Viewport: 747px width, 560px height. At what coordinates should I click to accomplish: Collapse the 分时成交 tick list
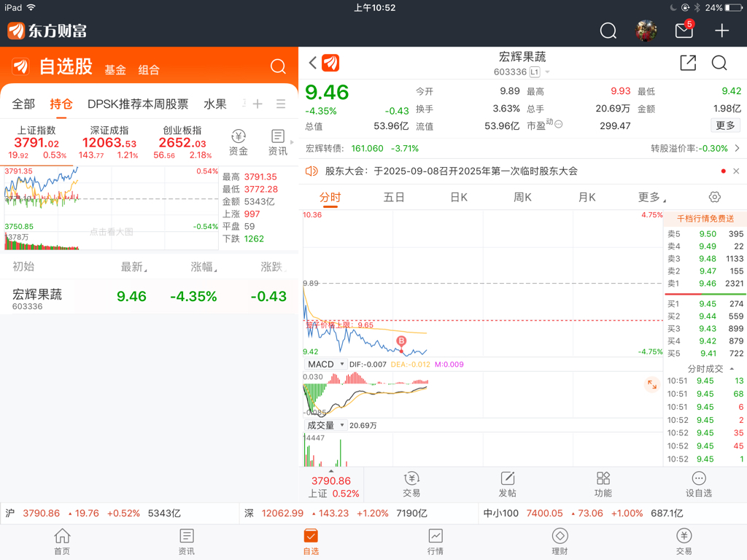coord(711,368)
